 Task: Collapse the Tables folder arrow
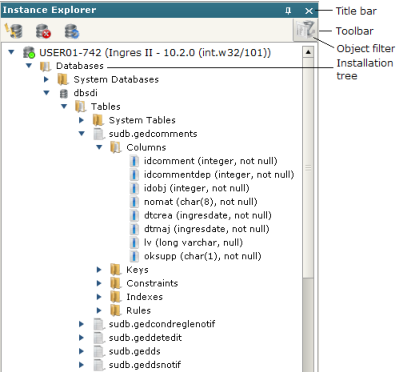(64, 107)
